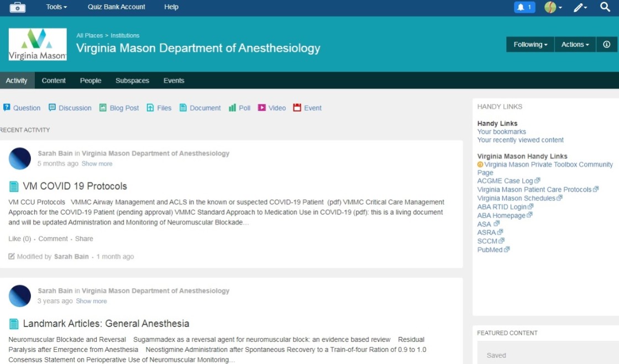Switch to the Activity tab
The height and width of the screenshot is (364, 619).
pos(17,81)
